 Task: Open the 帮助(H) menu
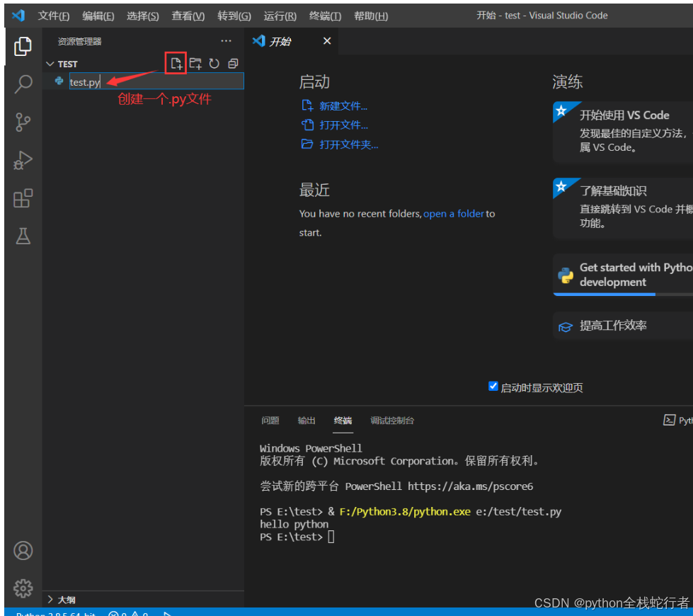point(371,16)
